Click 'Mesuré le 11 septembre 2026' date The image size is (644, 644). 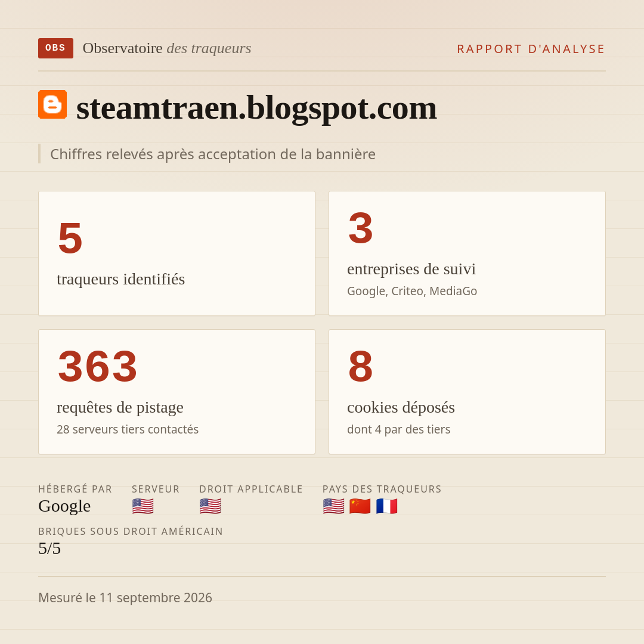[125, 597]
